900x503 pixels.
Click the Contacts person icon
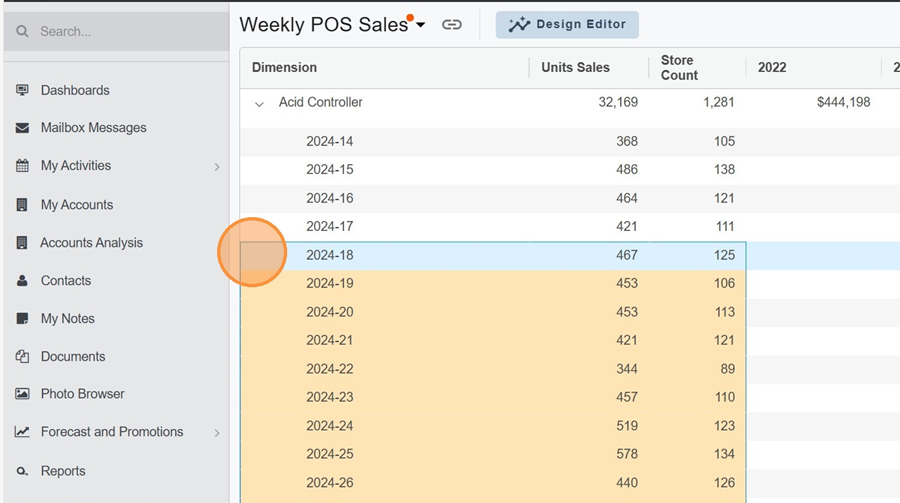tap(22, 281)
